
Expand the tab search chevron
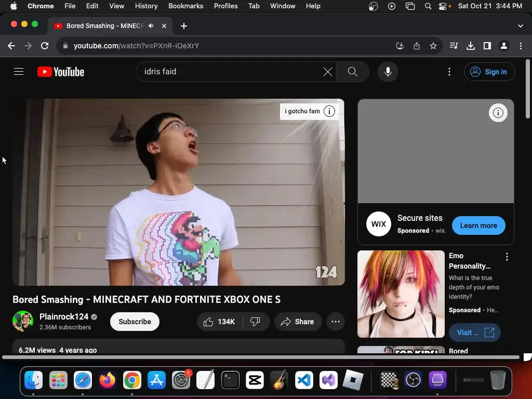click(x=520, y=26)
